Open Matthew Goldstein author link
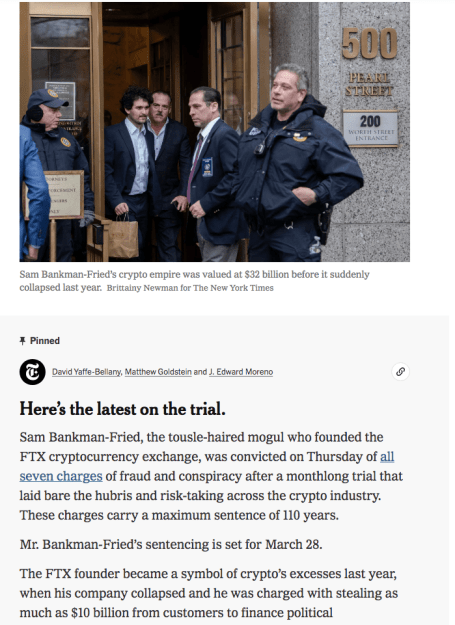 click(158, 372)
